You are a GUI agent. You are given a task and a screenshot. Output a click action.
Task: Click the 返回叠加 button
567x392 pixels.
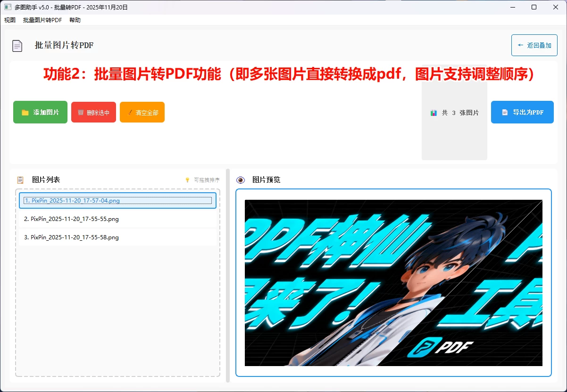(x=534, y=45)
